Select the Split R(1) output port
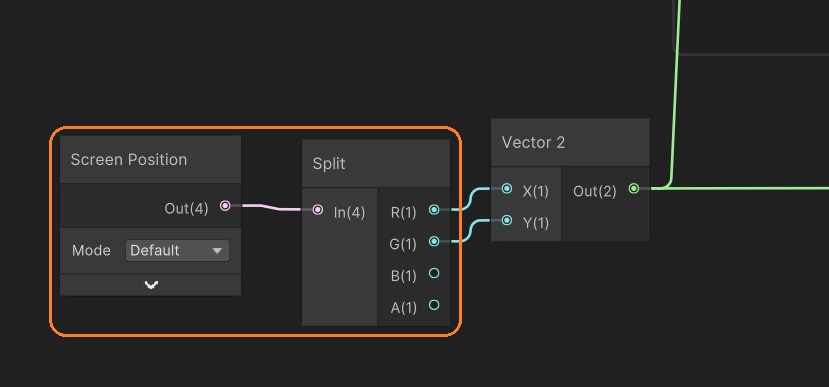Viewport: 829px width, 387px height. click(434, 210)
